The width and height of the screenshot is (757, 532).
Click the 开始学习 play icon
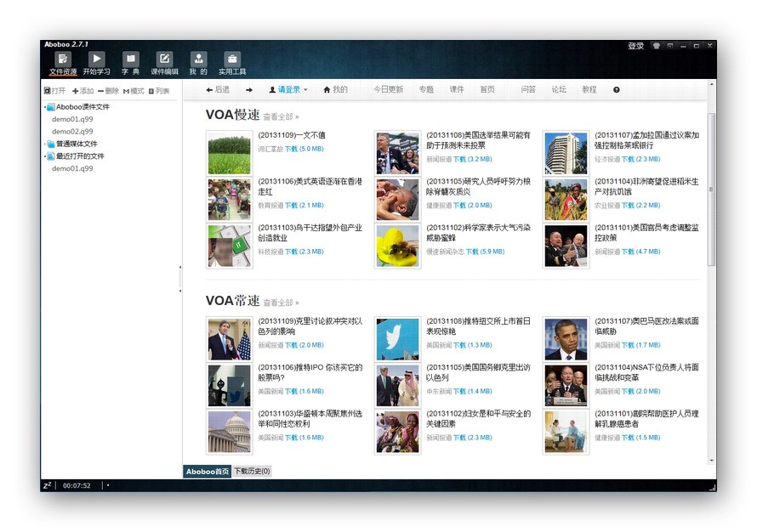(97, 59)
